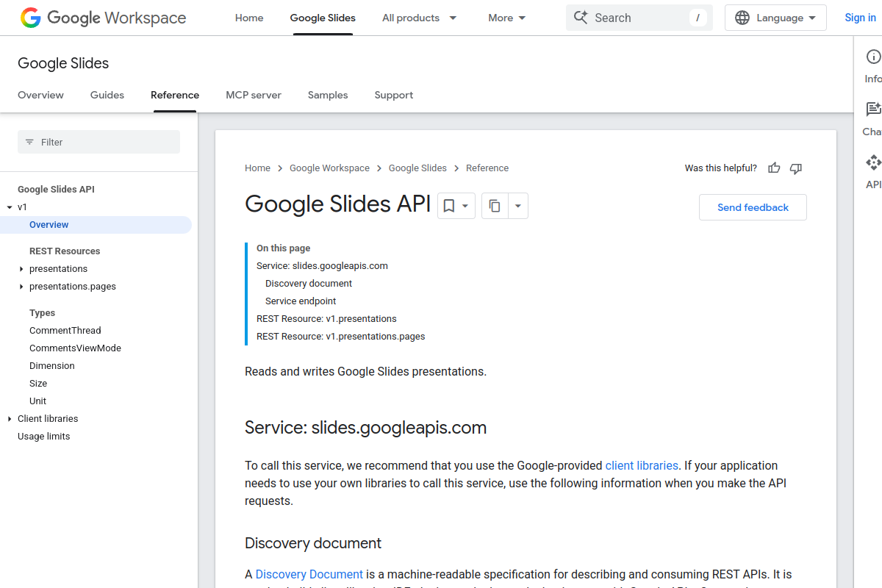Jump to REST Resource: v1.presentations.pages link
The height and width of the screenshot is (588, 882).
point(341,337)
